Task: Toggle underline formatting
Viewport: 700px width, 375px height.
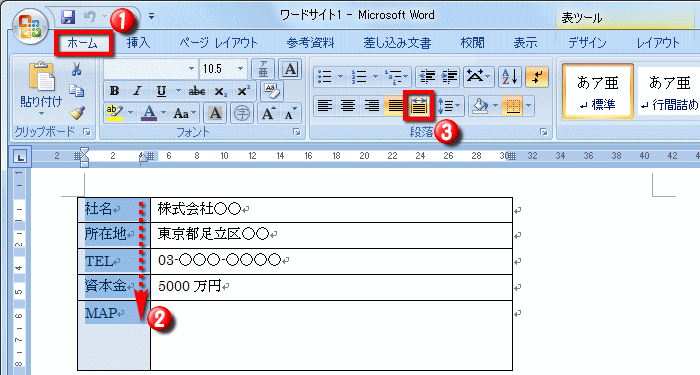Action: 161,91
